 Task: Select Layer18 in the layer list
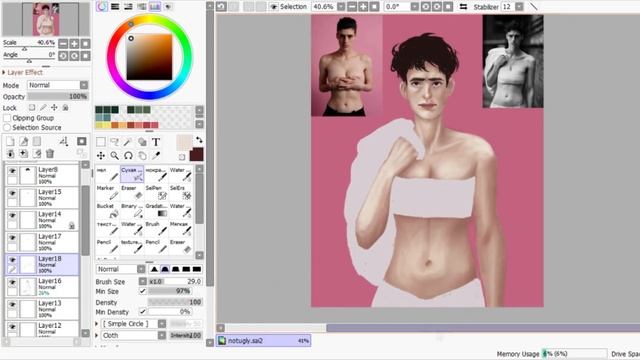[x=42, y=264]
